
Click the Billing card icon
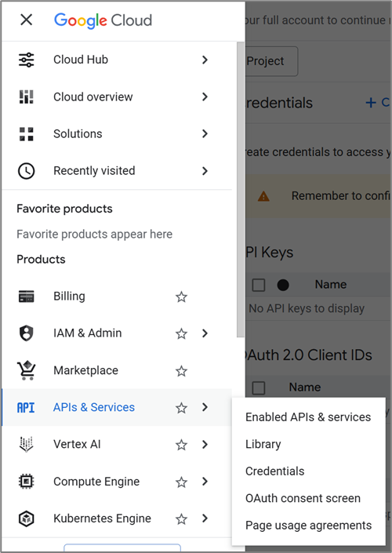[27, 297]
